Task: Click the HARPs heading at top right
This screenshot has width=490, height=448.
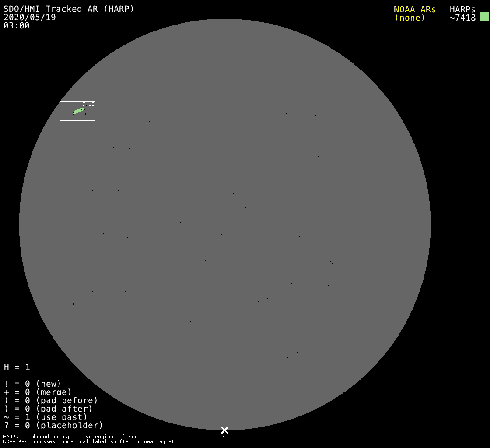Action: (x=462, y=9)
